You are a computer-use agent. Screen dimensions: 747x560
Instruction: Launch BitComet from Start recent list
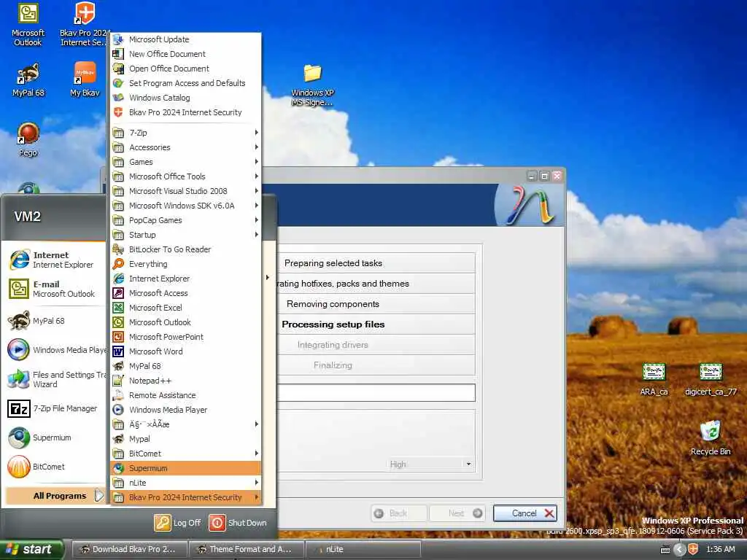55,467
